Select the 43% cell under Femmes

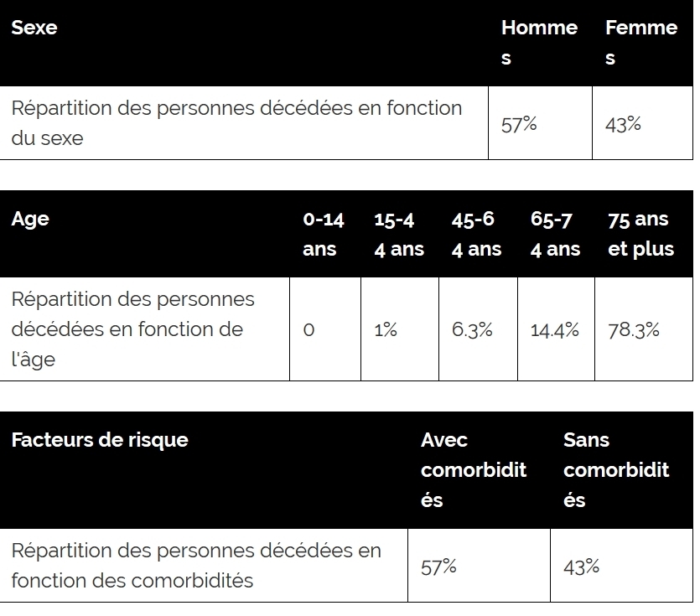(x=623, y=125)
